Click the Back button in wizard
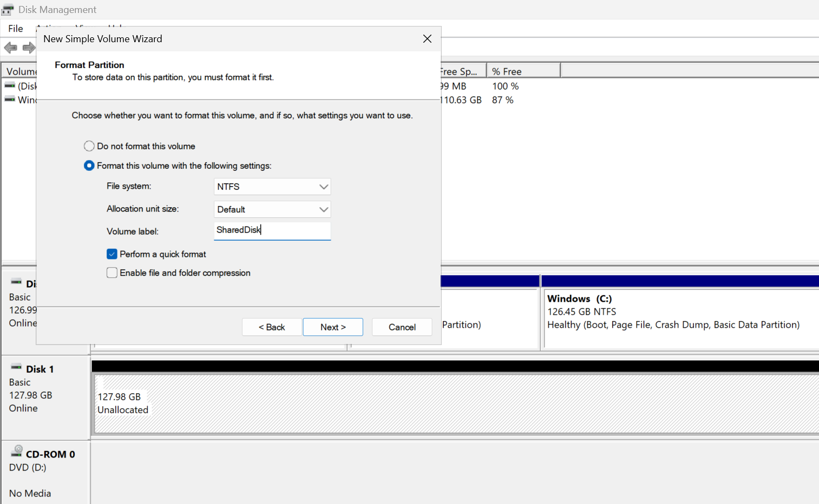This screenshot has width=819, height=504. tap(272, 327)
